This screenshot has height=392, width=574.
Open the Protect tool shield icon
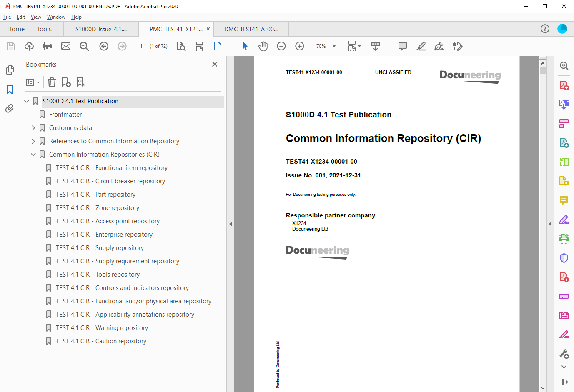tap(564, 258)
